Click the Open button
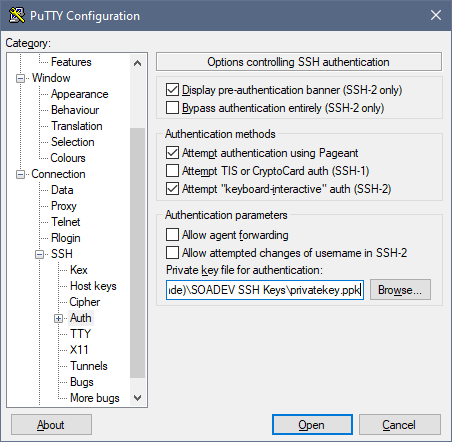The height and width of the screenshot is (442, 452). click(x=312, y=425)
